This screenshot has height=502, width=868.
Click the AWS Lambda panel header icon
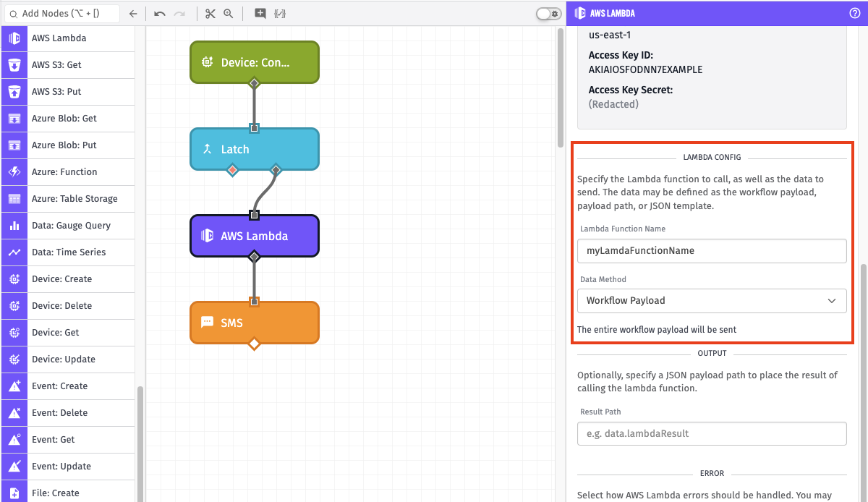click(580, 13)
